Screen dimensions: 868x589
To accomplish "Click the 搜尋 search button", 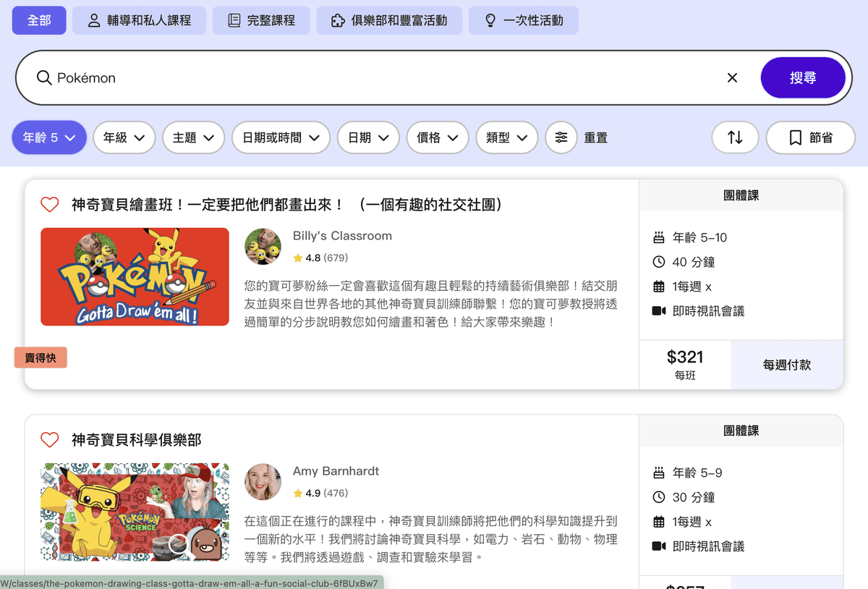I will click(803, 77).
